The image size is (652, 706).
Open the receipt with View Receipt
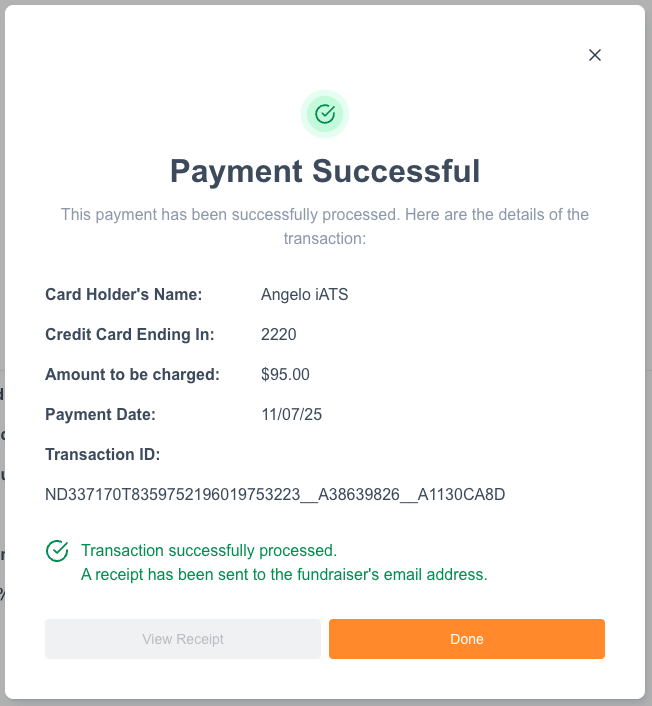pos(183,639)
